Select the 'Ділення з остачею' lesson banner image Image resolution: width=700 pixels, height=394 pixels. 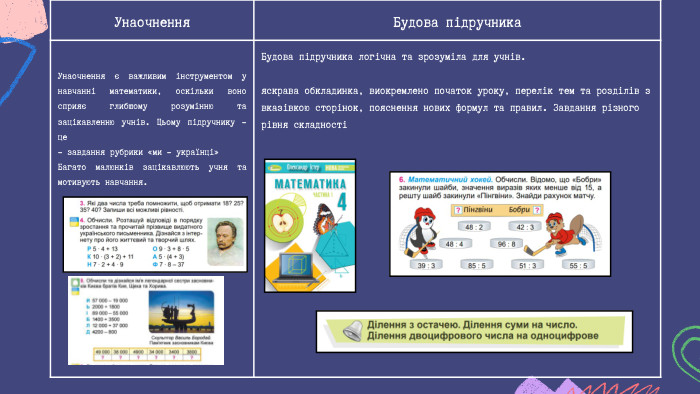474,332
